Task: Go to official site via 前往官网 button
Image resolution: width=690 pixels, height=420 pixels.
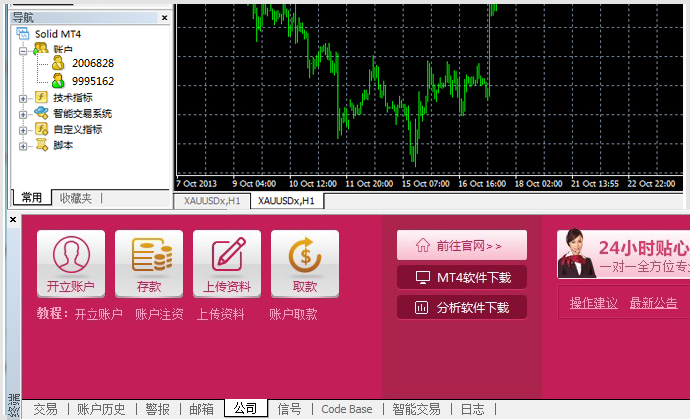Action: [462, 245]
